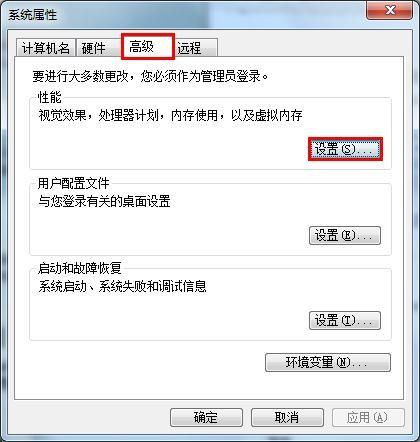Confirm the dialog with 确定
This screenshot has width=420, height=442.
(206, 418)
